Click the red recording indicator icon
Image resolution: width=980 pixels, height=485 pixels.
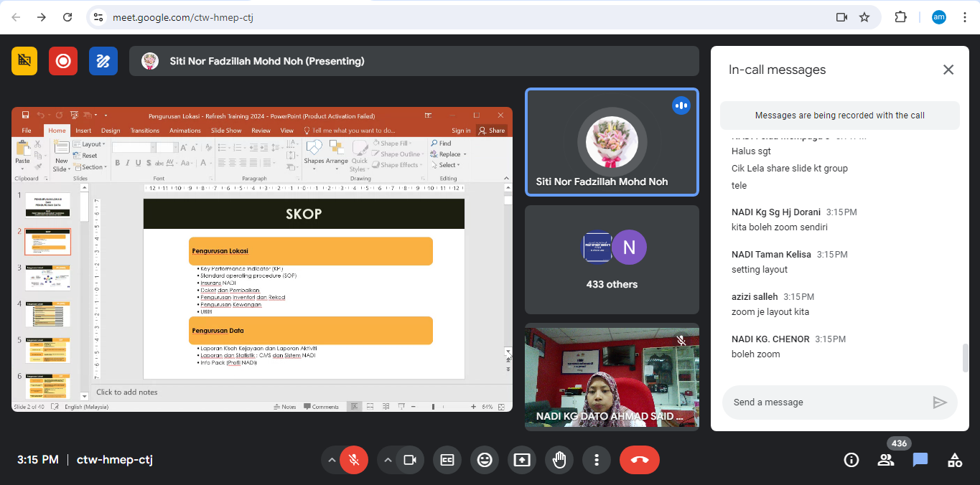pos(63,61)
